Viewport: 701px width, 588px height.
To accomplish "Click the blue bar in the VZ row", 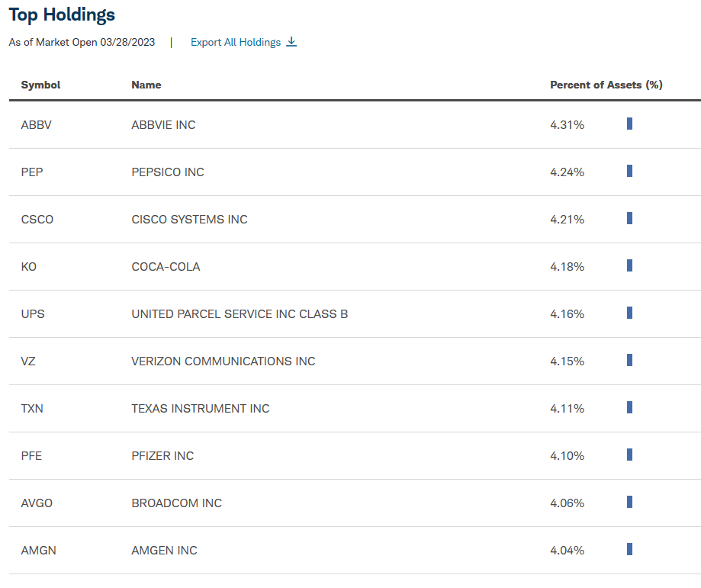I will [x=629, y=360].
